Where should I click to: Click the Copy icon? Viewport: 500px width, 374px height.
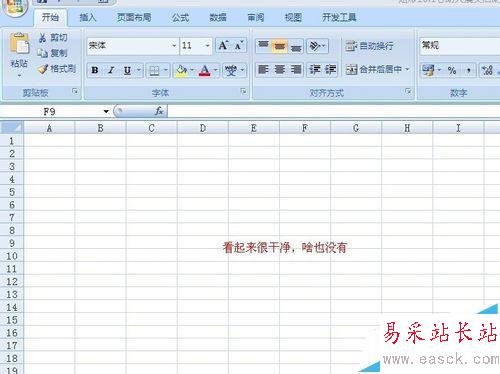(43, 53)
